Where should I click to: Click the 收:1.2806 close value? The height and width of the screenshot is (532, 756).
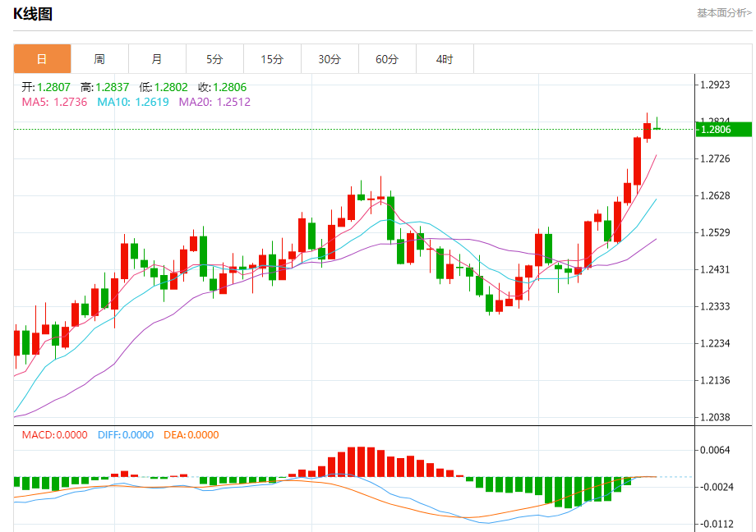pos(222,87)
